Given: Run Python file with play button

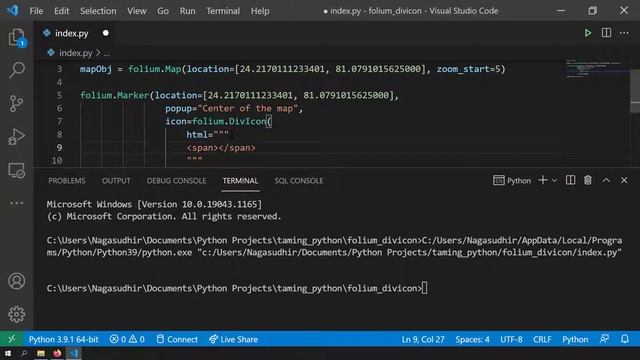Looking at the screenshot, I should (x=587, y=33).
